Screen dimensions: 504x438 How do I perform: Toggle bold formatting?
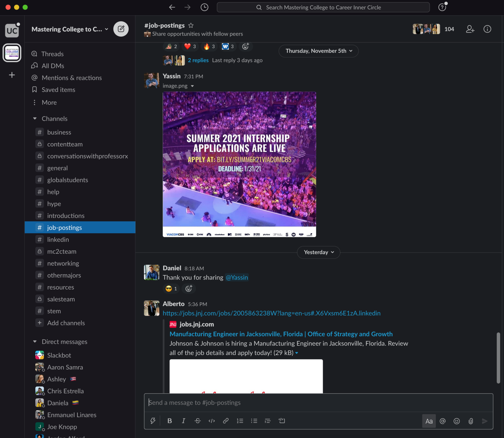pos(170,421)
